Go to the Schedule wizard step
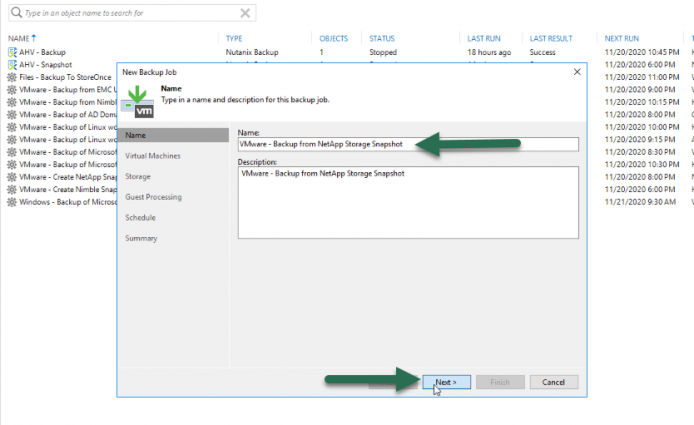 (x=140, y=217)
